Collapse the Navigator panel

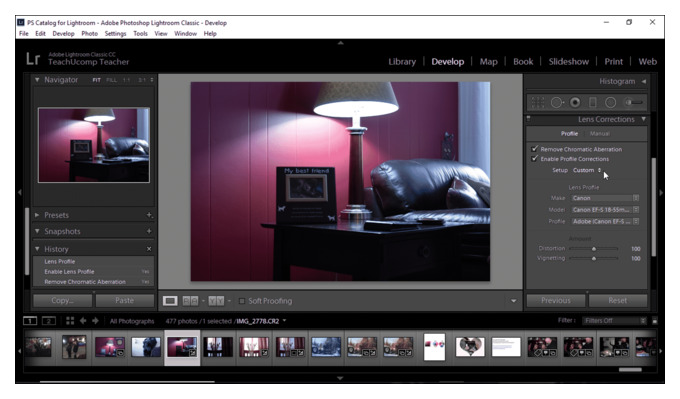[x=37, y=80]
